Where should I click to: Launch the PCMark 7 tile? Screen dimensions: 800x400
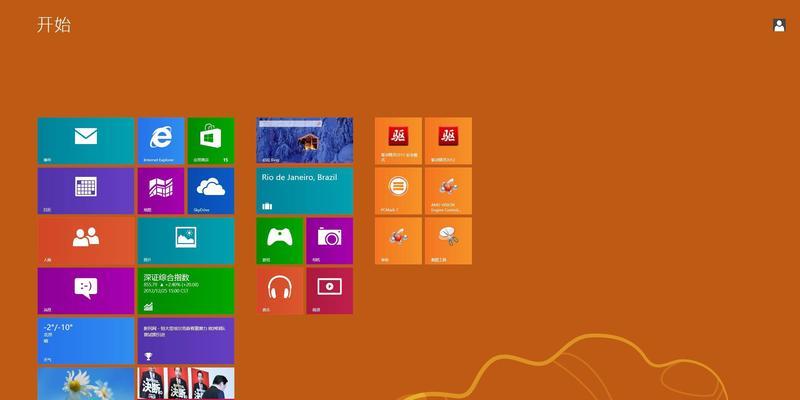[398, 191]
